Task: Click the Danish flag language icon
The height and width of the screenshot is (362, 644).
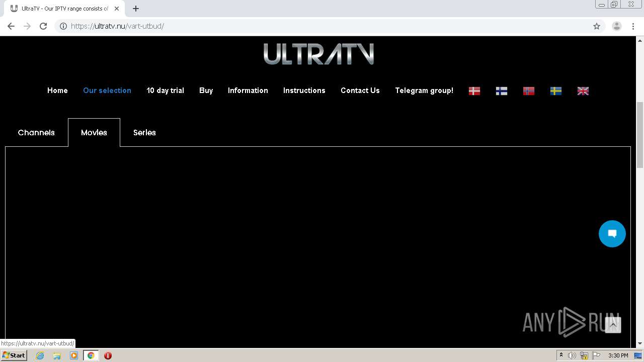Action: pos(474,91)
